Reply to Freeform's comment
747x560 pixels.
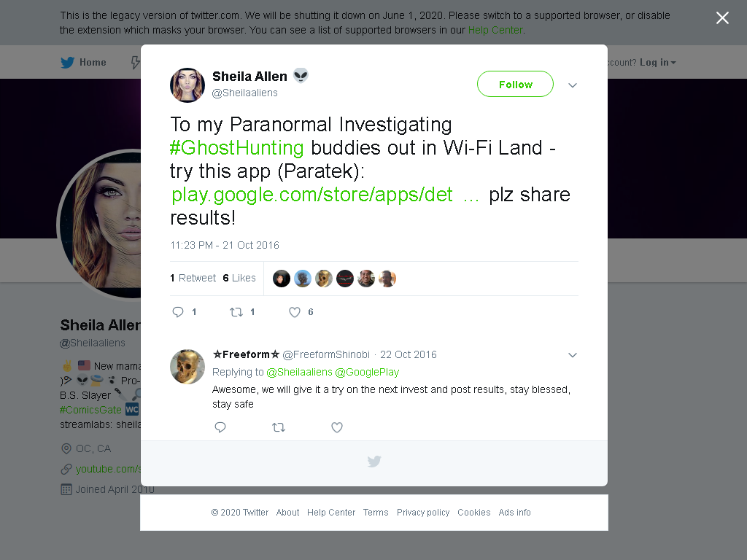[220, 427]
